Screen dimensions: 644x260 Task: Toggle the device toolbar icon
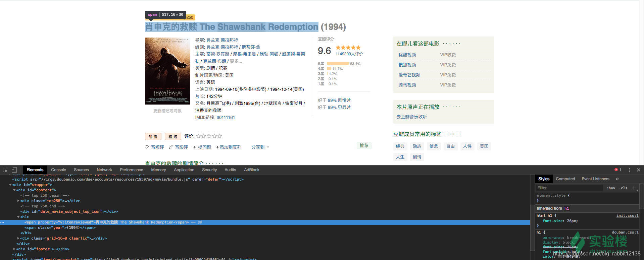tap(14, 170)
